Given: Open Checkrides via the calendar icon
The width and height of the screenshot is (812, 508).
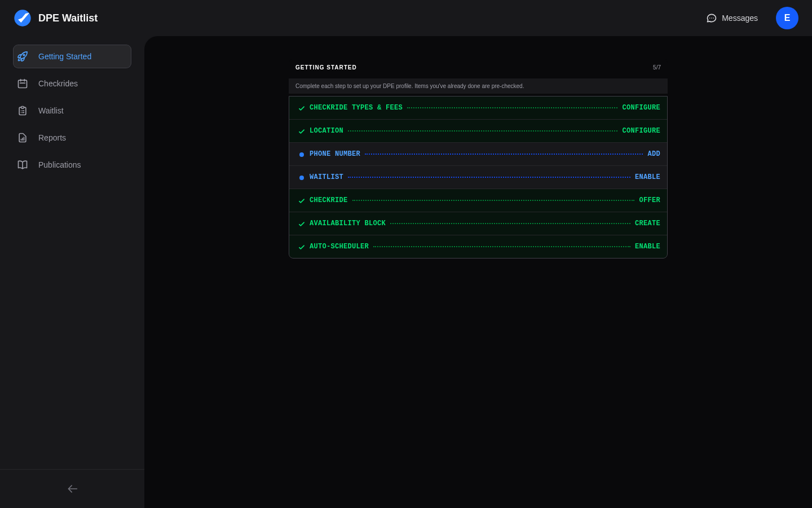Looking at the screenshot, I should coord(23,84).
